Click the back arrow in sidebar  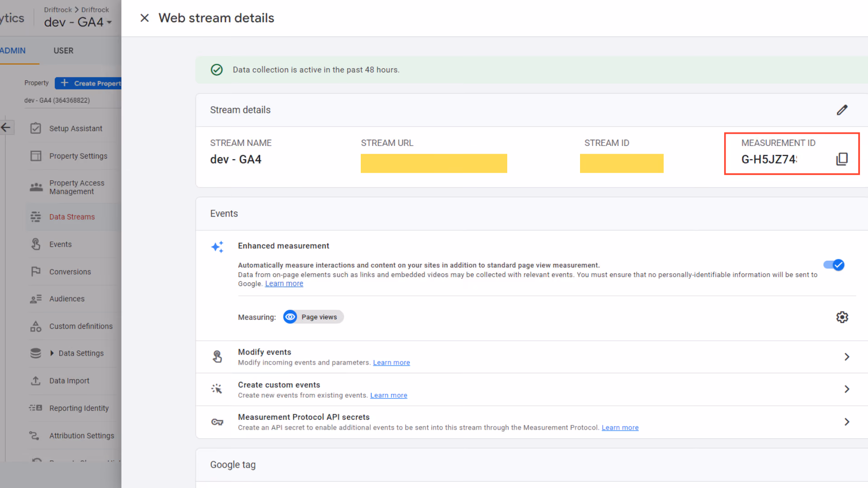point(6,127)
